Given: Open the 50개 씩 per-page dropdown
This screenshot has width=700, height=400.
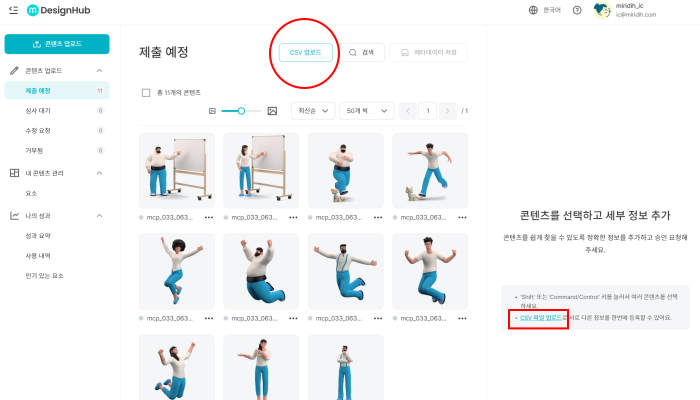Looking at the screenshot, I should click(x=366, y=111).
